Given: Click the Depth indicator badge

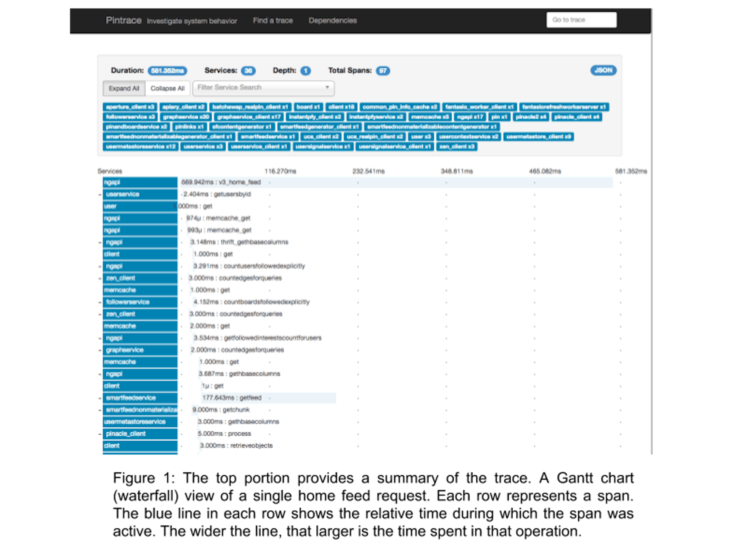Looking at the screenshot, I should click(305, 71).
